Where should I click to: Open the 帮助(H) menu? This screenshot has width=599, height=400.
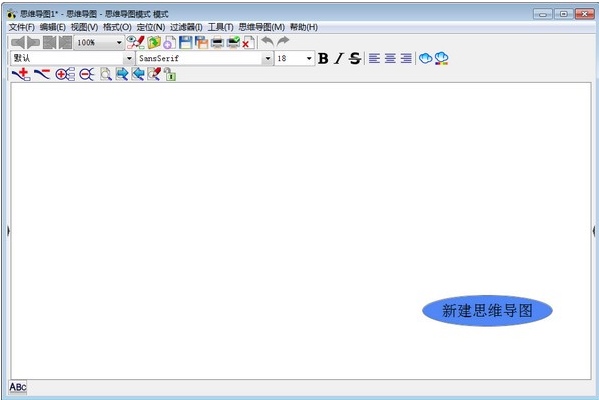(x=304, y=27)
